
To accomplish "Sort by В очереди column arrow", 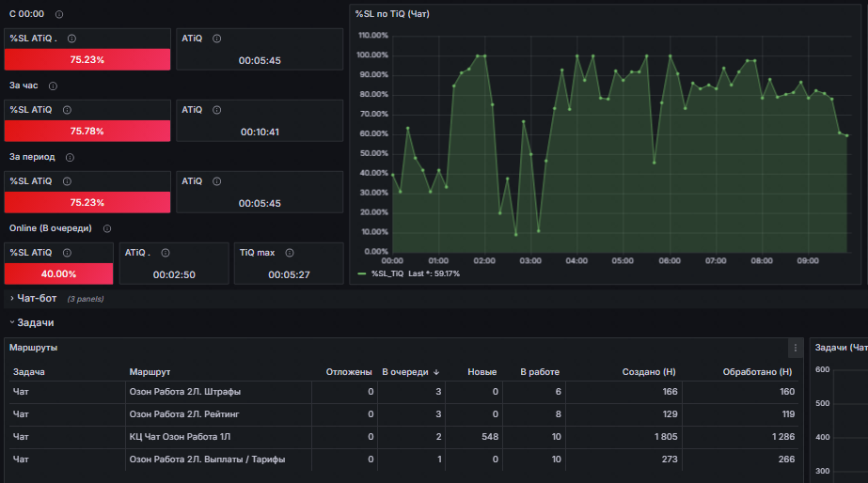I will [x=436, y=372].
